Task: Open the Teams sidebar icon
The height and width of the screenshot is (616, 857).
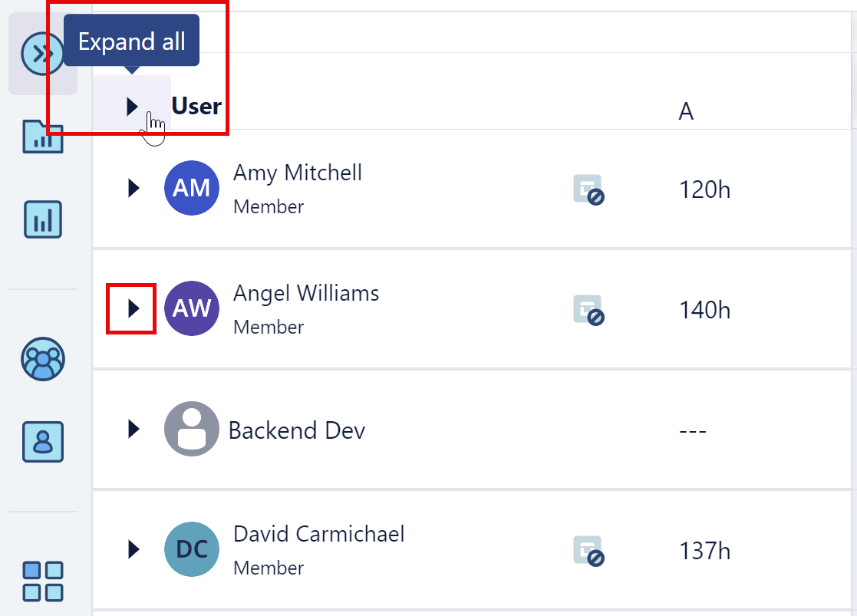Action: coord(42,358)
